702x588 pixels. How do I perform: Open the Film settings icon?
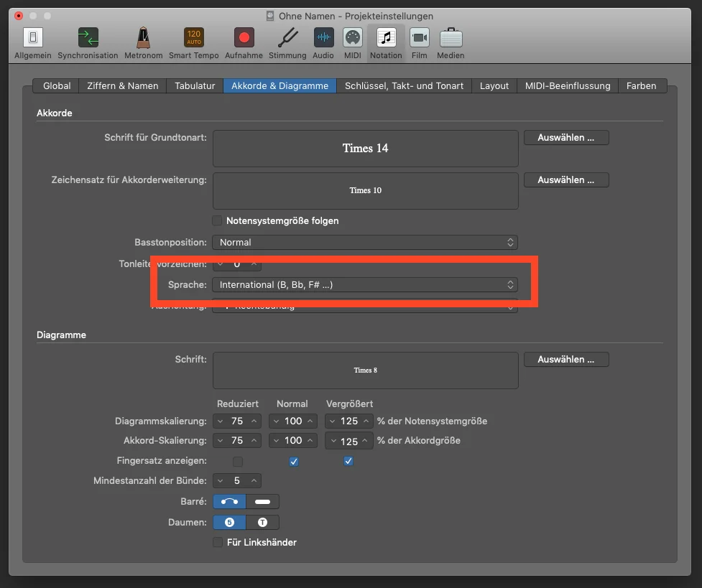pyautogui.click(x=419, y=43)
